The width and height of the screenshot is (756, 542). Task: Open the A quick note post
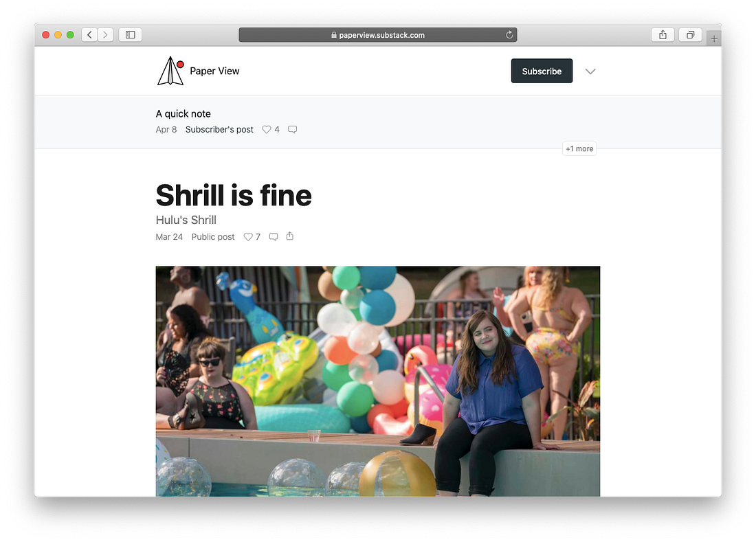pos(184,114)
